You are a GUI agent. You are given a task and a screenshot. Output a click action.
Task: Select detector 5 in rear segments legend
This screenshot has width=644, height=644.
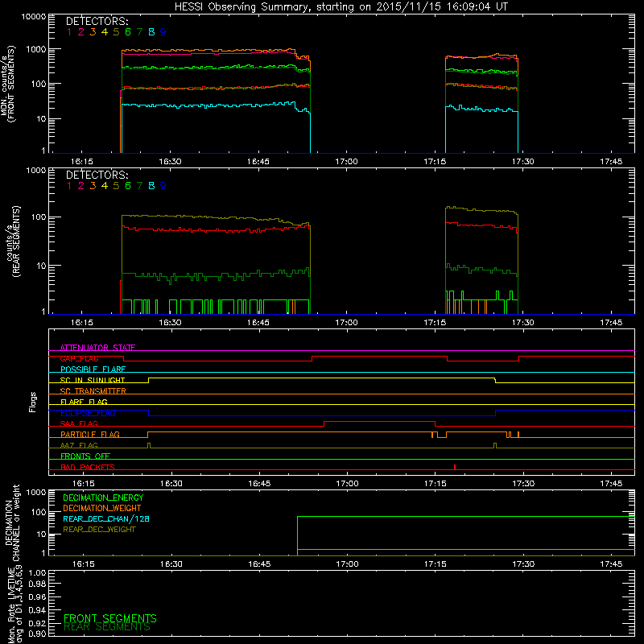coord(116,186)
